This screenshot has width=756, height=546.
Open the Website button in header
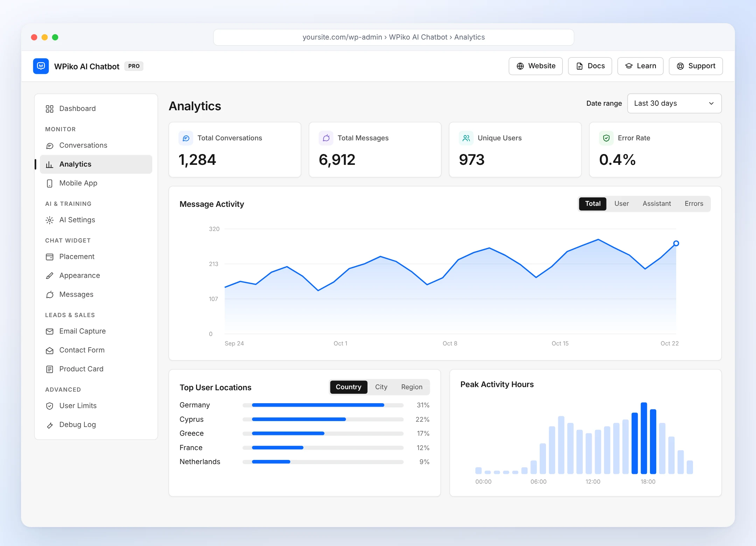[535, 66]
